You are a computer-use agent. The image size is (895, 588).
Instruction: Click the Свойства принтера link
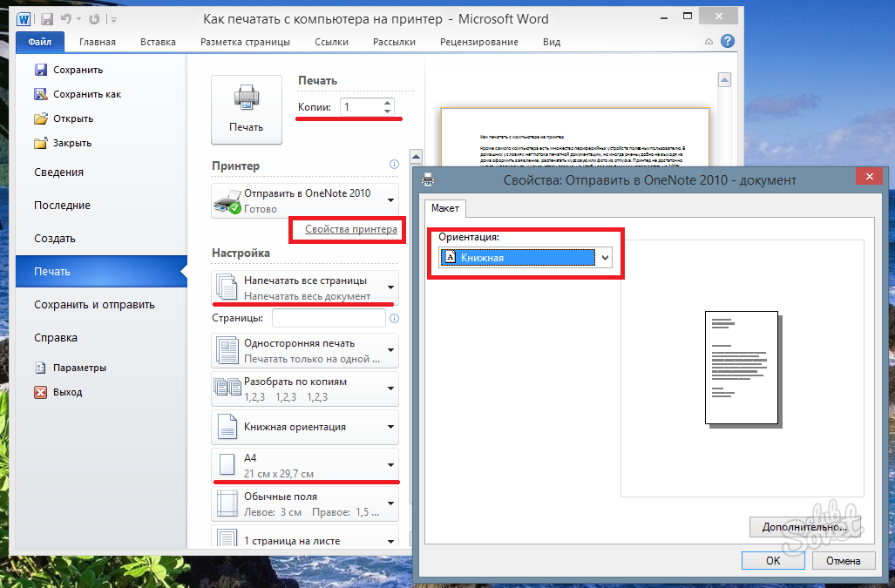[351, 229]
